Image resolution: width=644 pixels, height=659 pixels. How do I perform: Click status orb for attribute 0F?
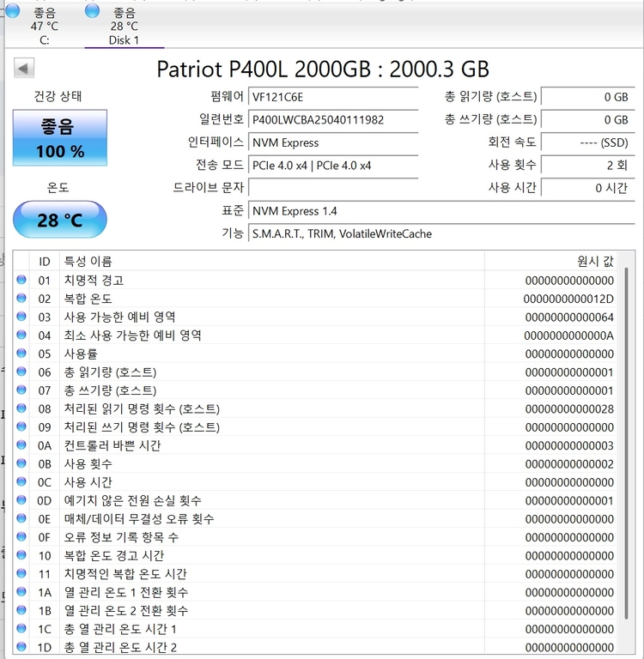pos(21,536)
